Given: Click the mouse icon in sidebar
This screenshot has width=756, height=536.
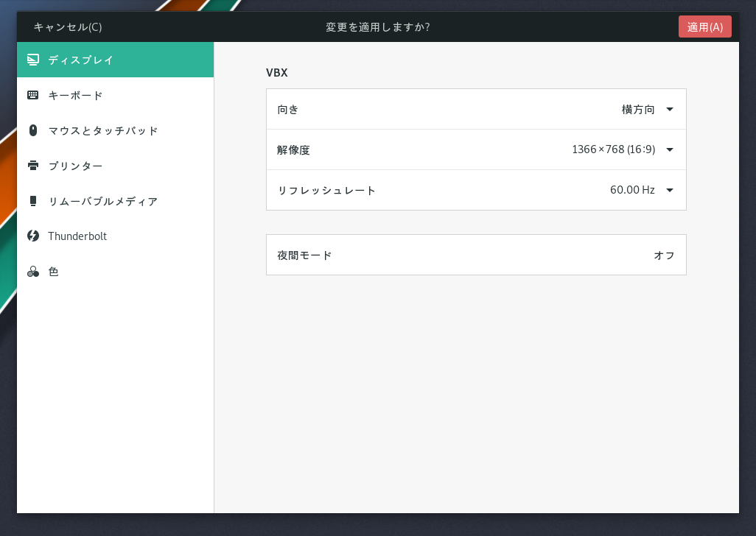Looking at the screenshot, I should 32,130.
